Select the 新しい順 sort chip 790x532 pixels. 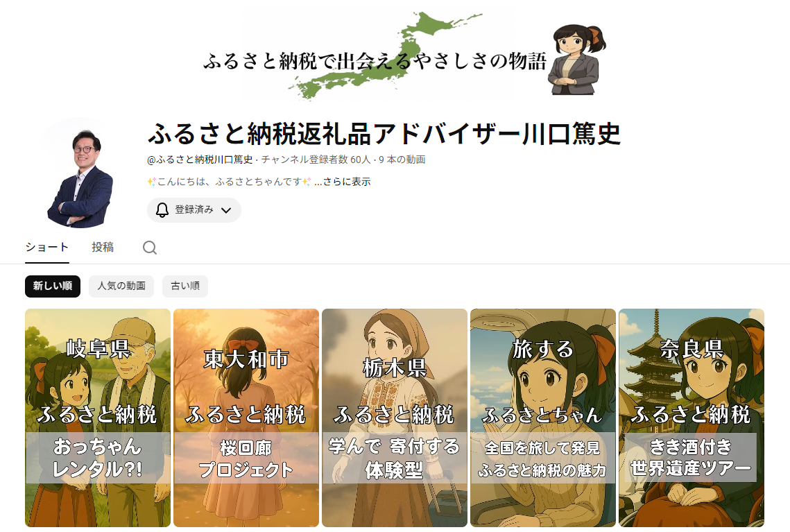tap(53, 286)
